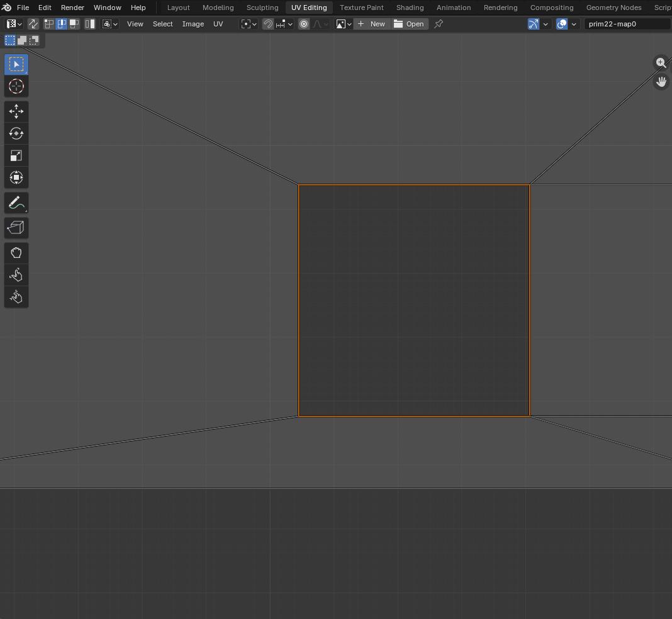Select the Rip Region tool

pos(16,228)
